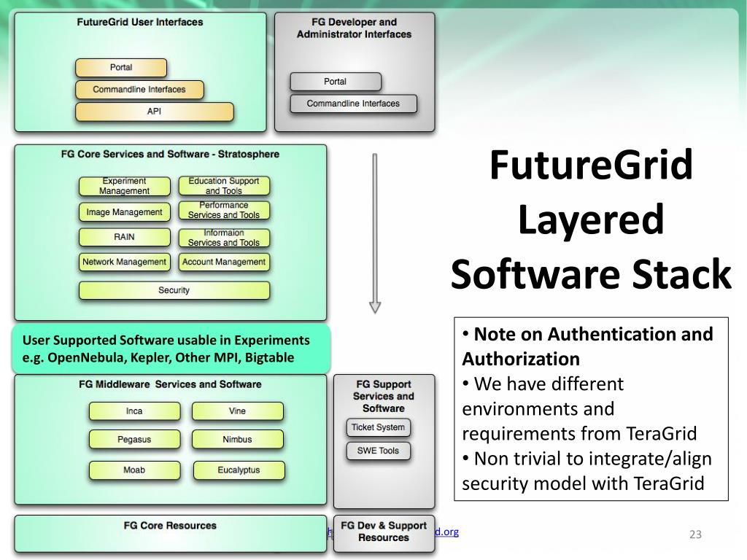Viewport: 747px width, 560px height.
Task: Select the Moab box
Action: (134, 470)
